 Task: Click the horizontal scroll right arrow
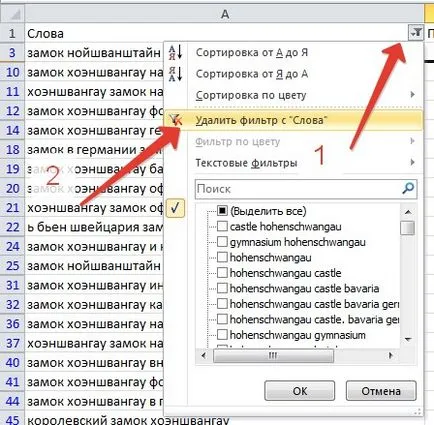click(x=391, y=356)
